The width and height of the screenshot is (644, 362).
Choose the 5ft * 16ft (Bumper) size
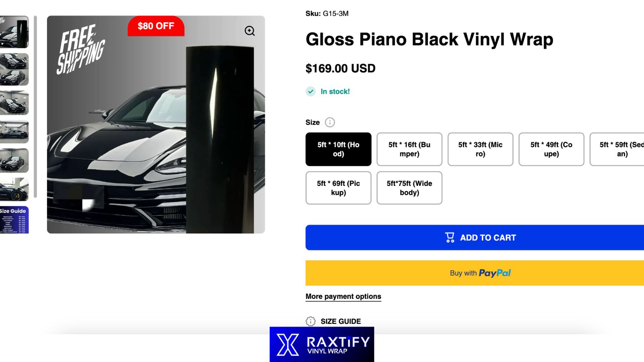pos(409,149)
